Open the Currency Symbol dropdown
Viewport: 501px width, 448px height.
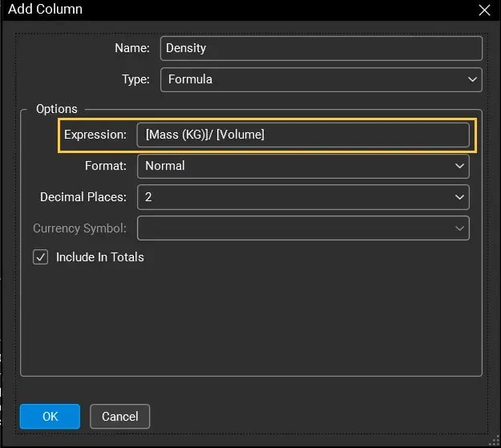tap(303, 228)
